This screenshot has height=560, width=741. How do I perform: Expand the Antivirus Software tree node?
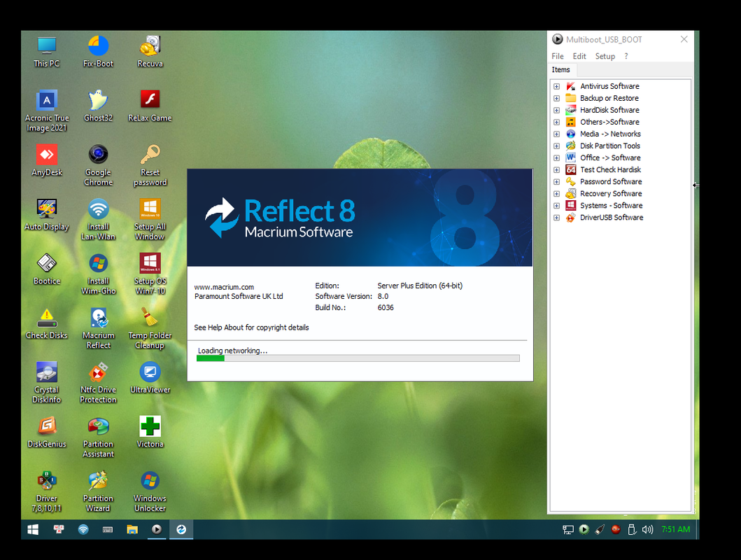click(557, 87)
